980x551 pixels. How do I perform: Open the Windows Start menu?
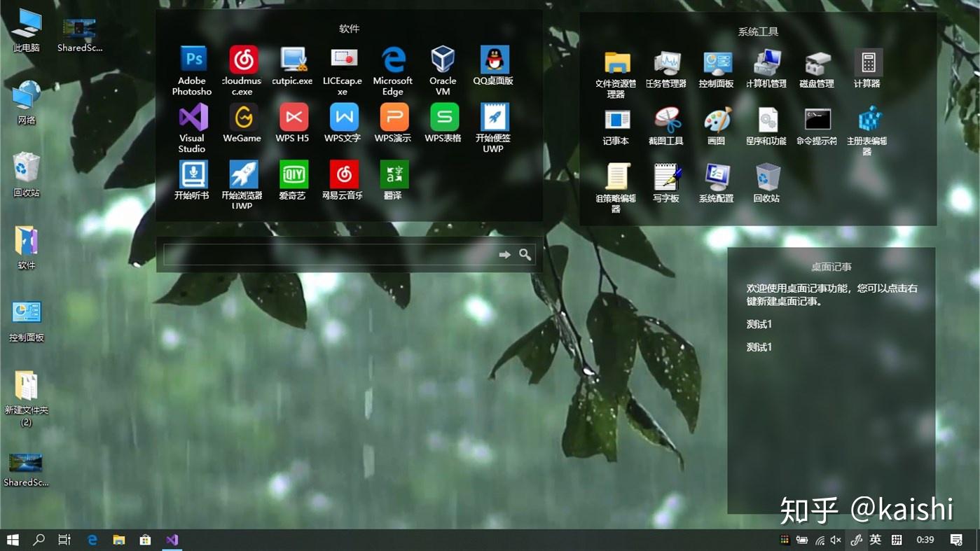point(13,540)
